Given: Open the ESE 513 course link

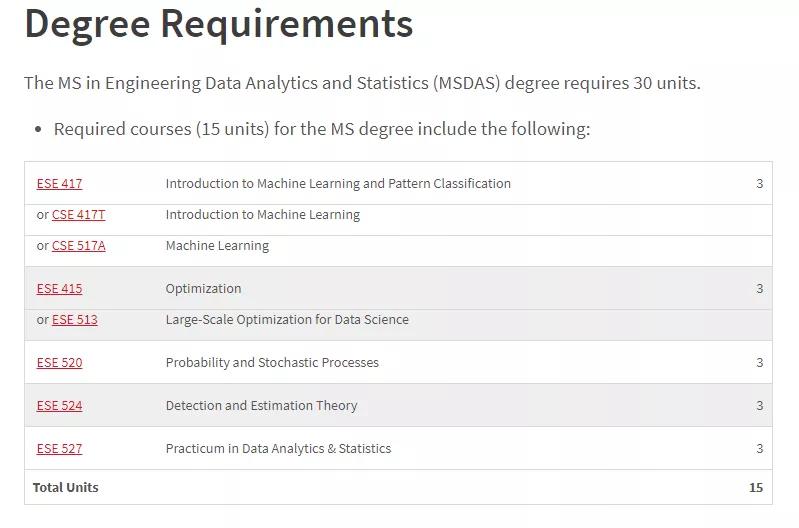Looking at the screenshot, I should point(75,320).
